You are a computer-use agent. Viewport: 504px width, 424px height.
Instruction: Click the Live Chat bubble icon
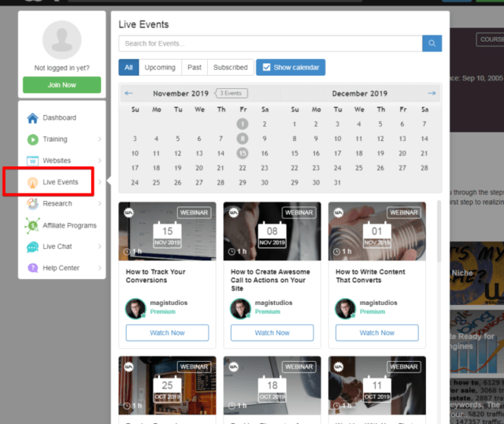click(x=32, y=247)
